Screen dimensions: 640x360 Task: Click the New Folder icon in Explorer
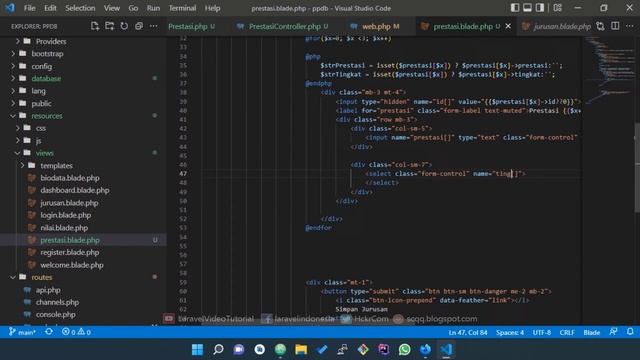109,26
